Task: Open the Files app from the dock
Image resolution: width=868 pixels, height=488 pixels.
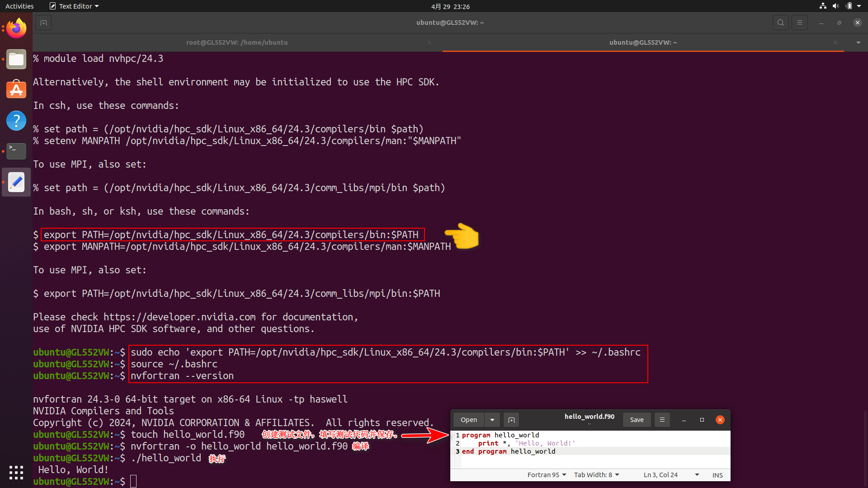Action: tap(16, 59)
